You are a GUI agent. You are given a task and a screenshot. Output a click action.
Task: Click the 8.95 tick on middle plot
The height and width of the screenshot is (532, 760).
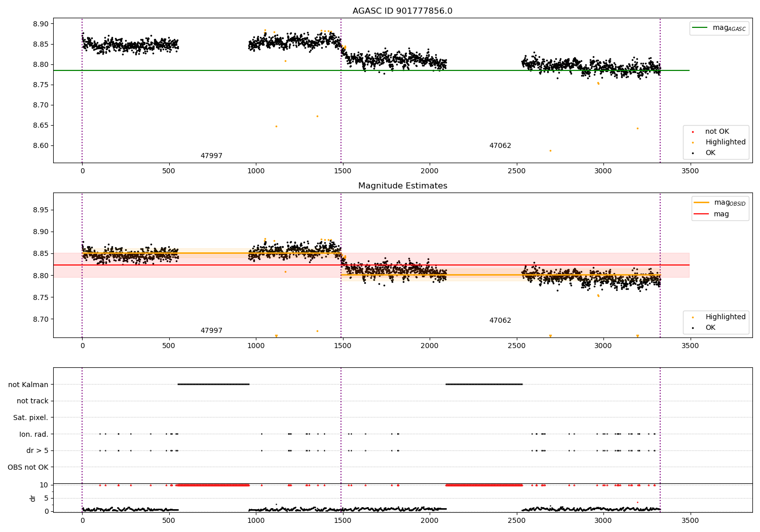[40, 210]
